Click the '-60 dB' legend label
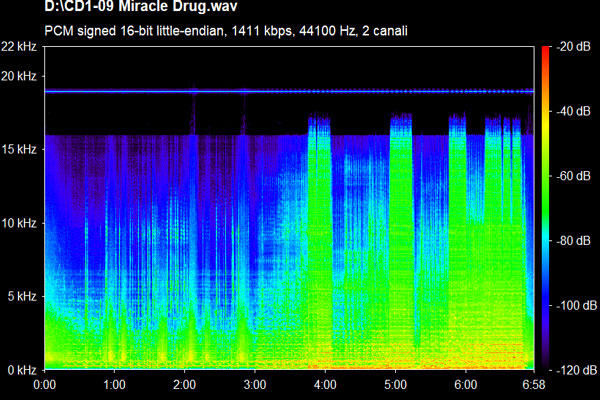 click(573, 176)
